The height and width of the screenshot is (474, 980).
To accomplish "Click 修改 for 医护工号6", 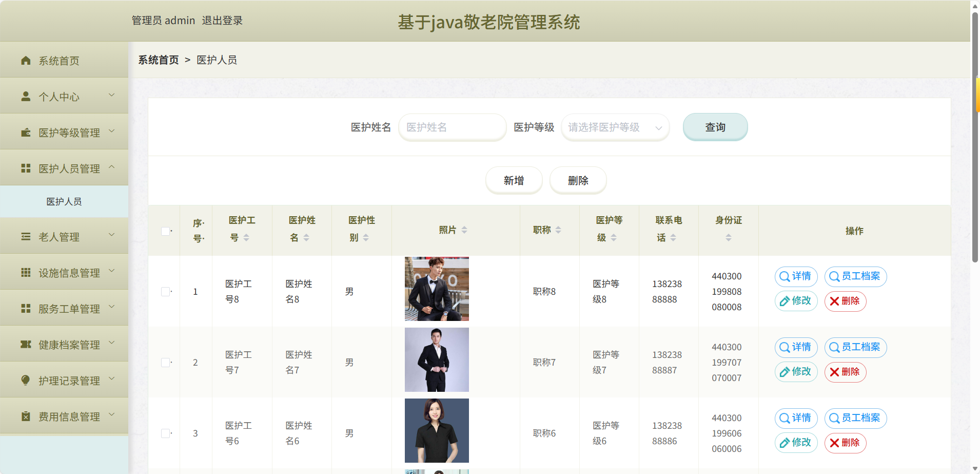I will pos(796,443).
